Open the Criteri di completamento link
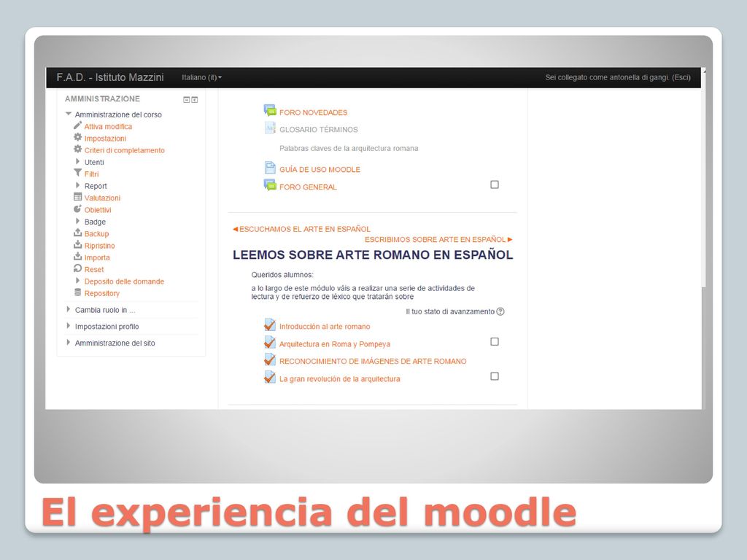 pyautogui.click(x=124, y=150)
